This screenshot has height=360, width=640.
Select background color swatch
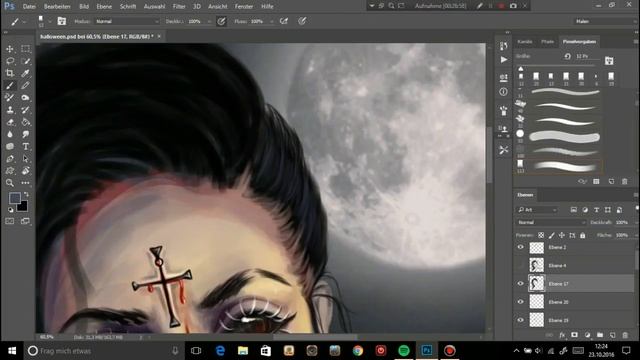tap(23, 207)
